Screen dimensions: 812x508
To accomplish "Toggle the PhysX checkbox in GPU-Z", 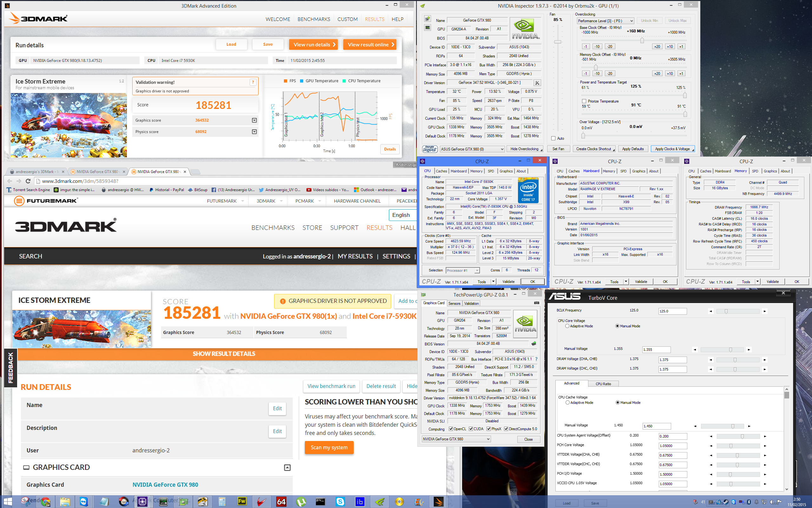I will [488, 429].
